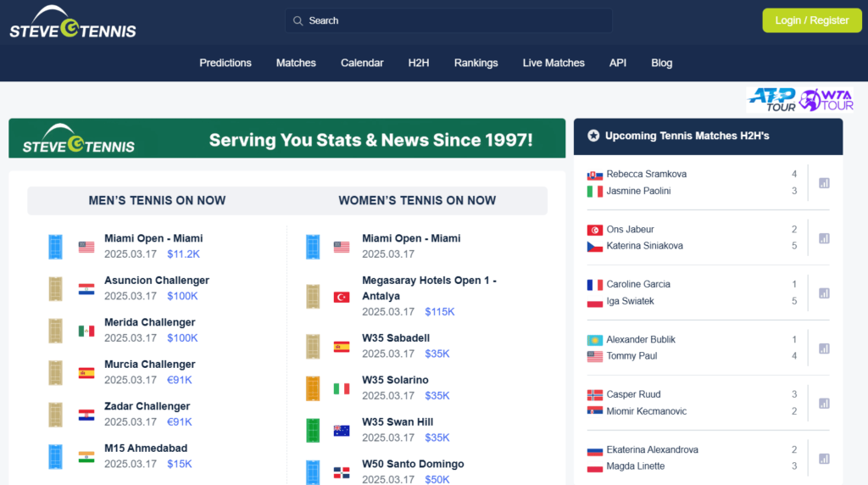Open the Calendar section
868x485 pixels.
[x=362, y=63]
